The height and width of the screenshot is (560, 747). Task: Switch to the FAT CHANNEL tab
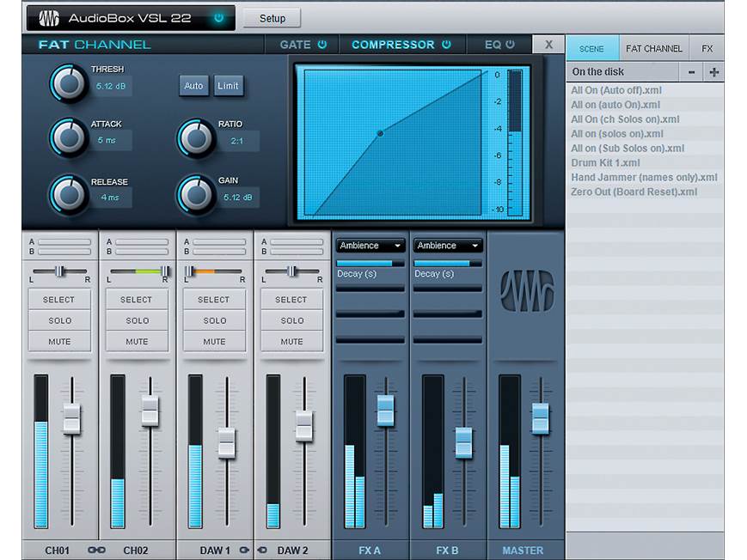[654, 48]
